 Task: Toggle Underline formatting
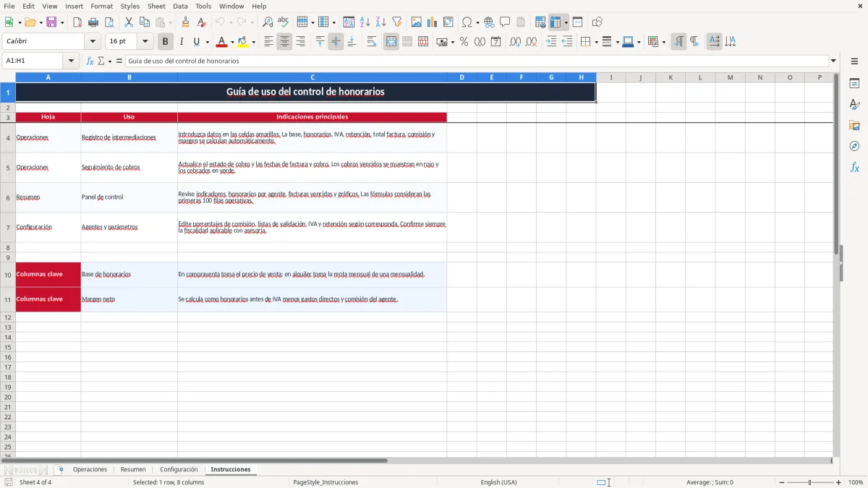click(196, 42)
